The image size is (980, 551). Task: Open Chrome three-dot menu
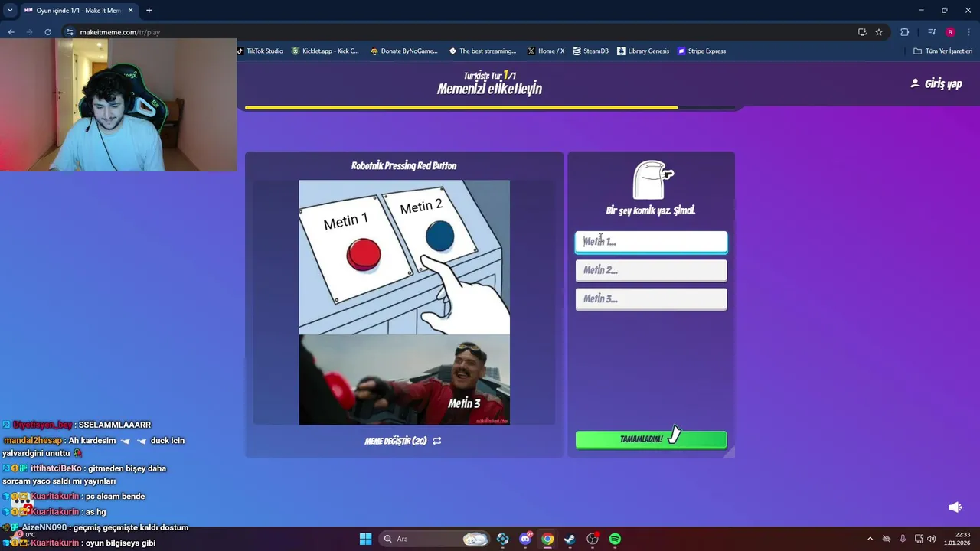(969, 32)
